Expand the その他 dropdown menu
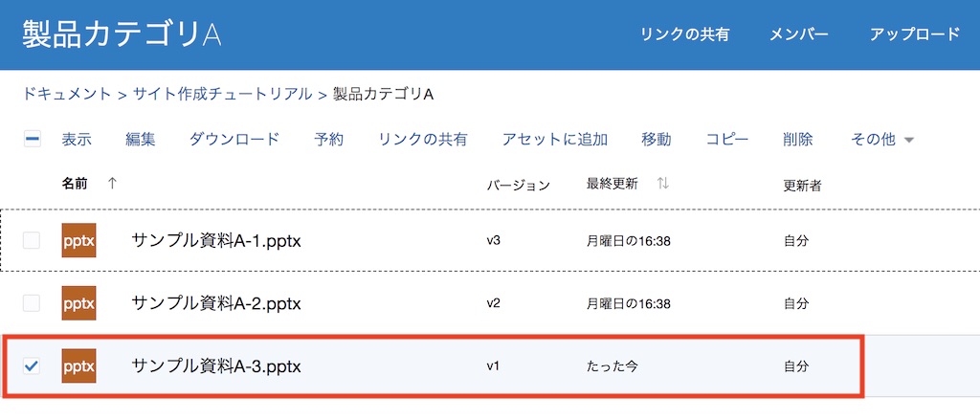Viewport: 980px width, 420px height. coord(882,140)
